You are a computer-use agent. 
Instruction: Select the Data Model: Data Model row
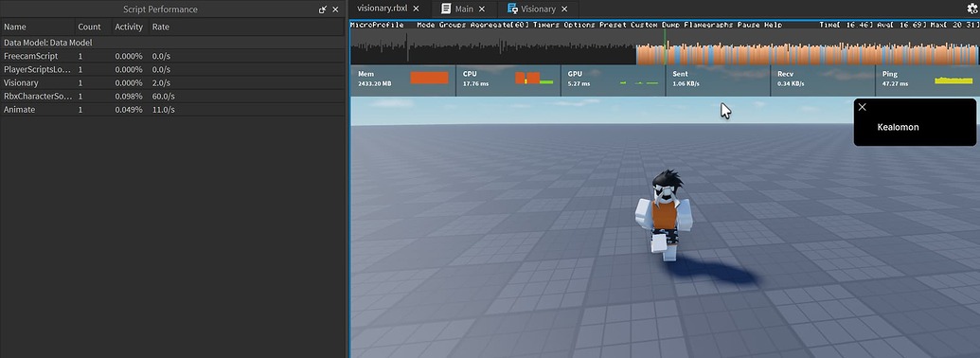(x=172, y=43)
